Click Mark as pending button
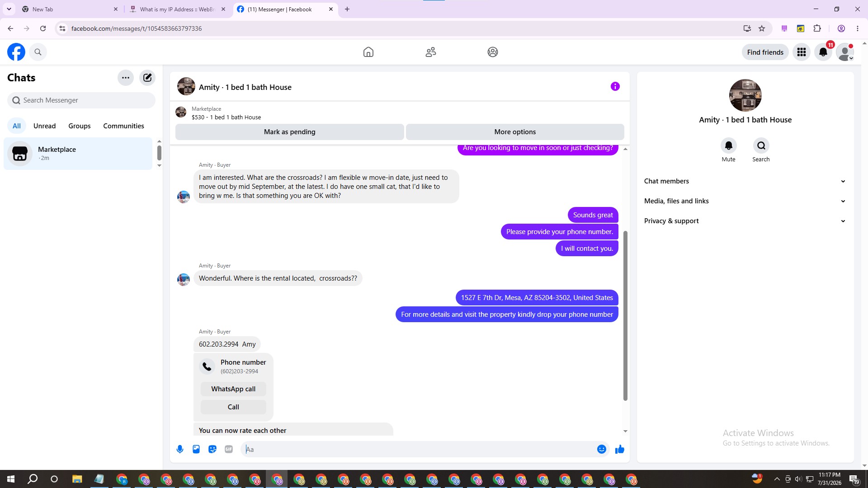868x488 pixels. [x=290, y=132]
